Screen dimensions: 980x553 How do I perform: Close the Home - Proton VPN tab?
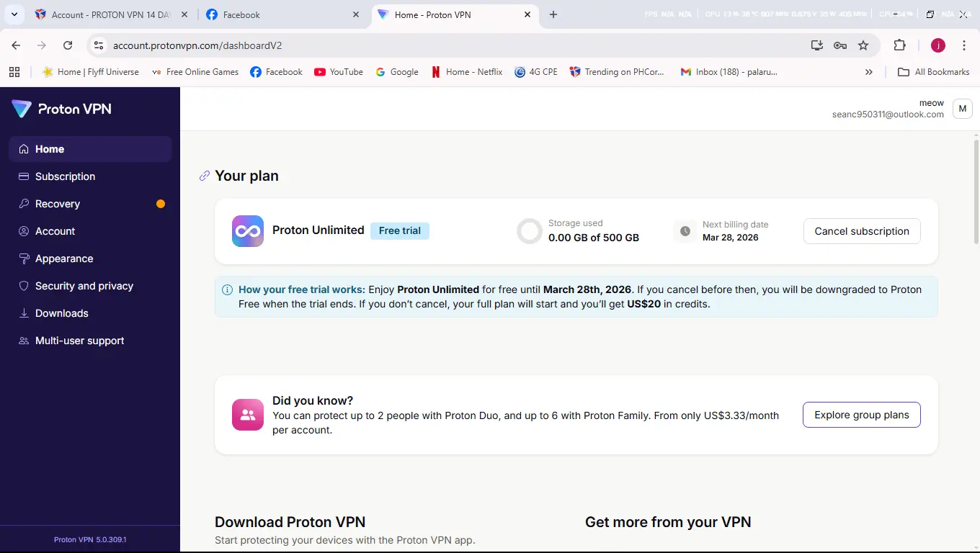click(527, 14)
